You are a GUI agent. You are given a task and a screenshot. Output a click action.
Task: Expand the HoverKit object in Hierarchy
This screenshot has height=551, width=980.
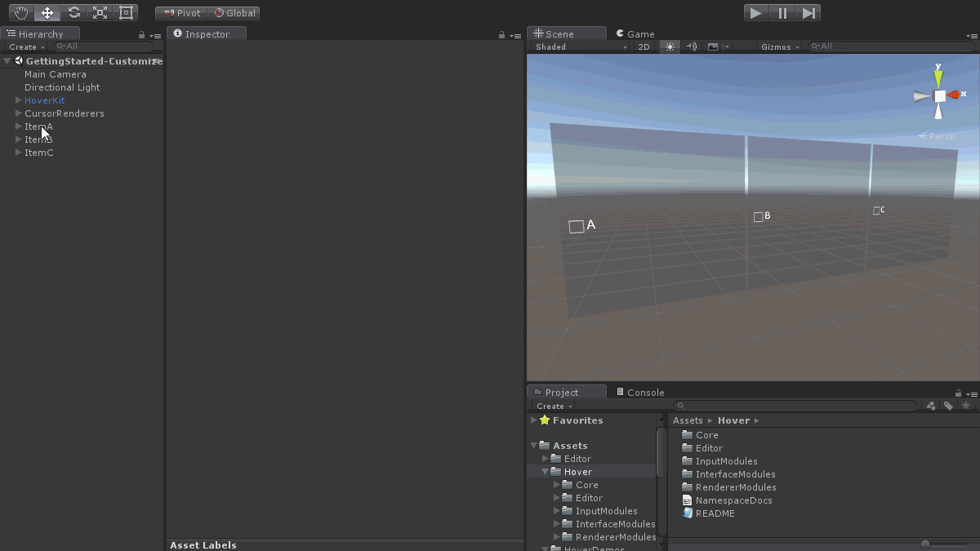[19, 100]
